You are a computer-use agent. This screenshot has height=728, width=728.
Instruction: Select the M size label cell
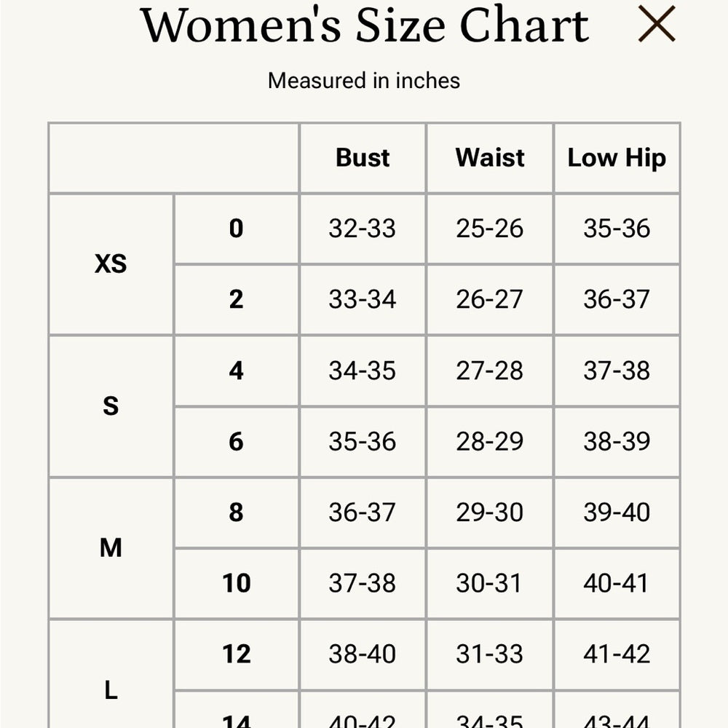point(111,547)
